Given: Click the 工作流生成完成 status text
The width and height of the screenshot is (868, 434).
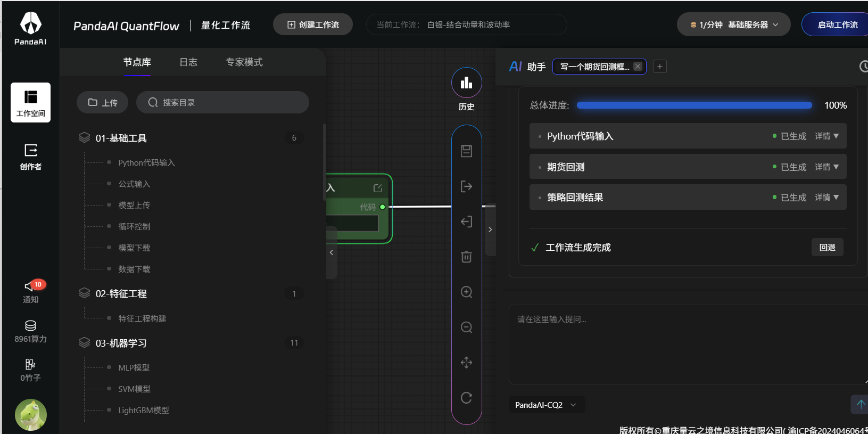Looking at the screenshot, I should pos(578,247).
